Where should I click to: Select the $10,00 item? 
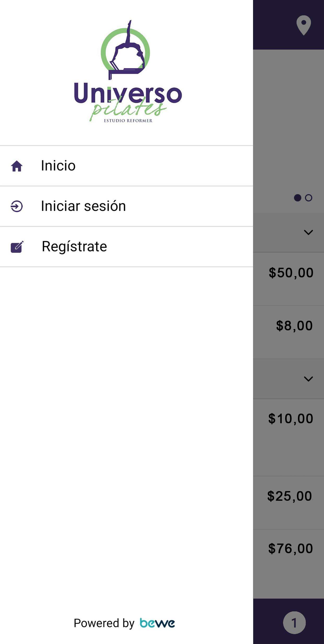pos(291,419)
